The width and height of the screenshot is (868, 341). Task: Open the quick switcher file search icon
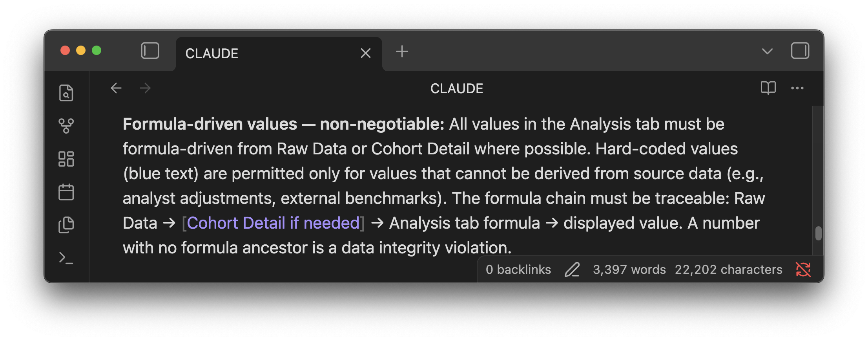[66, 93]
